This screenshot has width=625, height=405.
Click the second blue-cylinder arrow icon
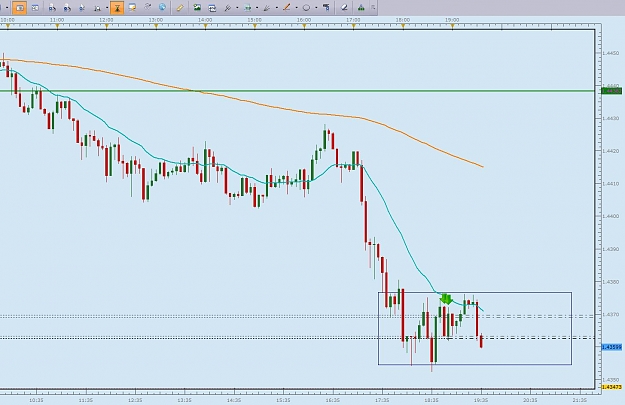click(x=67, y=8)
